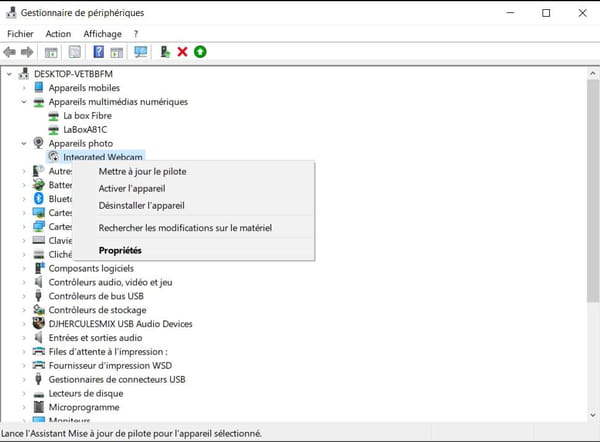Image resolution: width=600 pixels, height=442 pixels.
Task: Click the red X uninstall device icon
Action: 183,52
